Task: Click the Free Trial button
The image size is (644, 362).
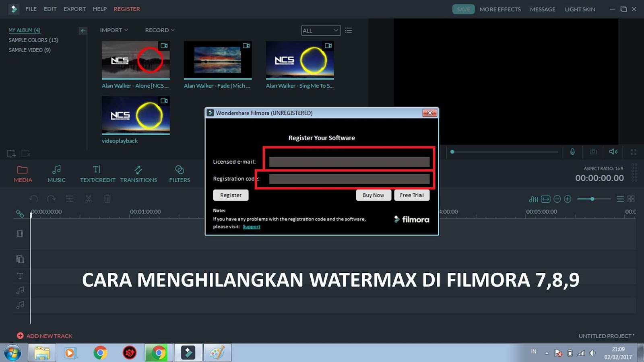Action: click(x=412, y=195)
